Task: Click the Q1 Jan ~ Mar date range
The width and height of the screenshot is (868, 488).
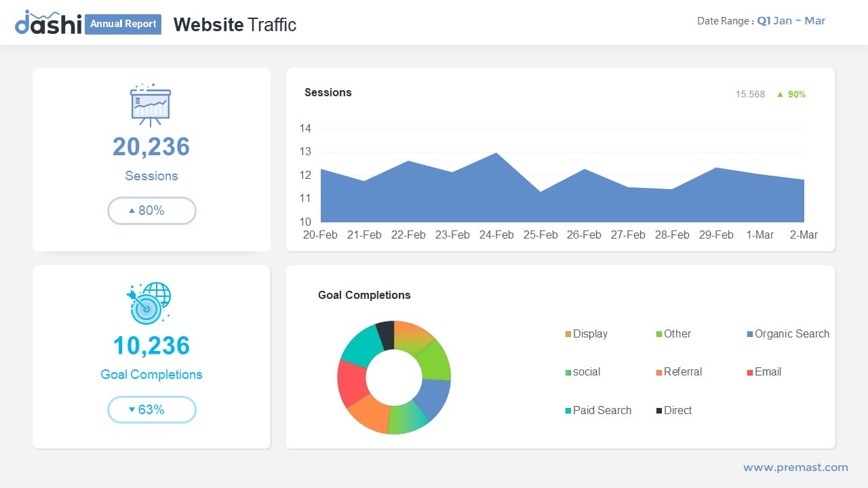Action: 791,21
